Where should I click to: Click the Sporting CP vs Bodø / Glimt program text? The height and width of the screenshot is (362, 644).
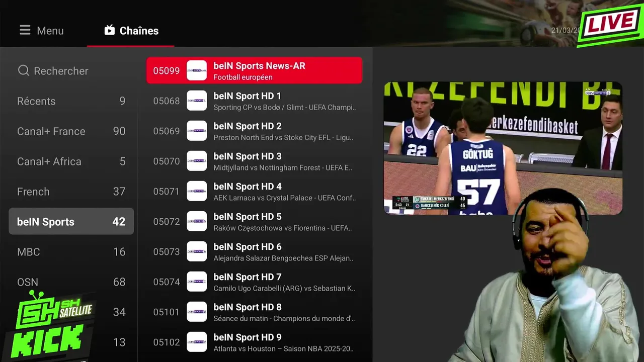285,108
